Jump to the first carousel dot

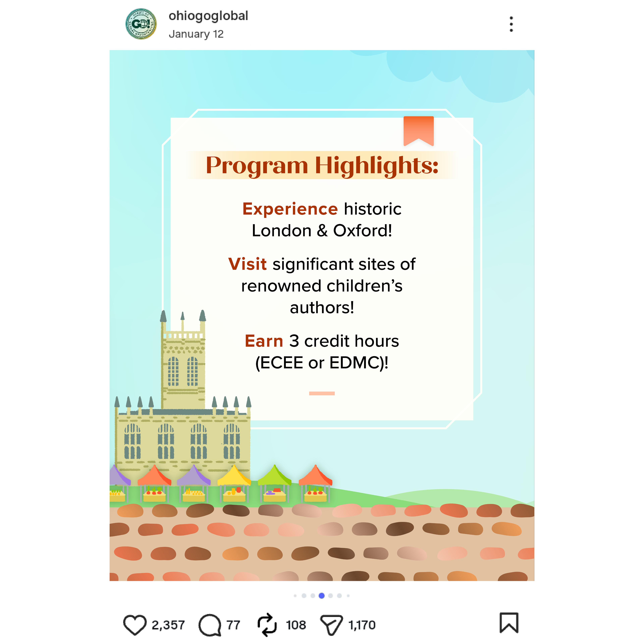(x=295, y=596)
